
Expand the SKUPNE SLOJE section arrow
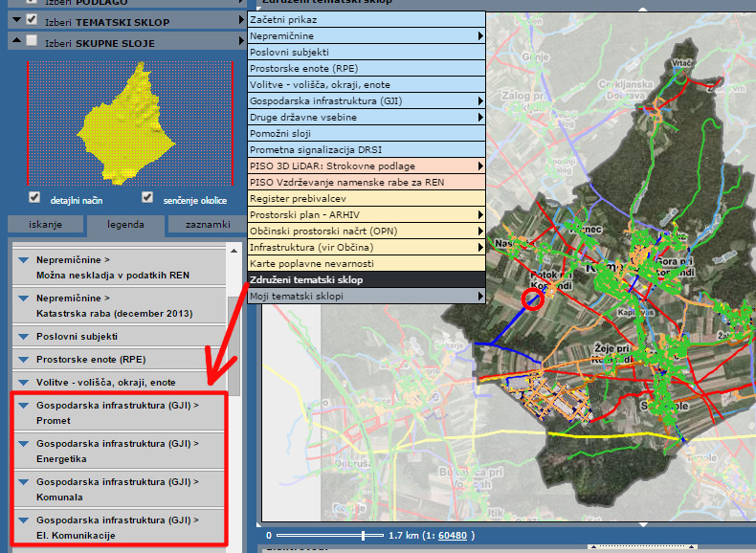point(15,41)
